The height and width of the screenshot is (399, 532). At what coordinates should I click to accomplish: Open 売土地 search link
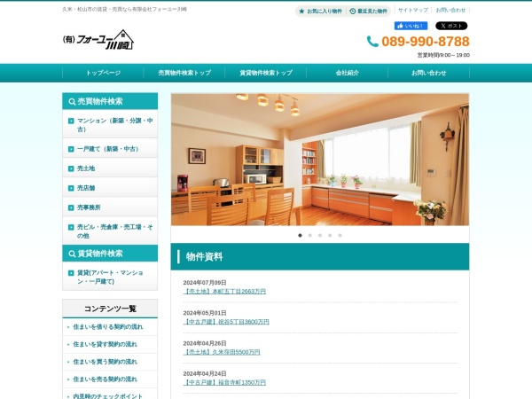click(110, 168)
